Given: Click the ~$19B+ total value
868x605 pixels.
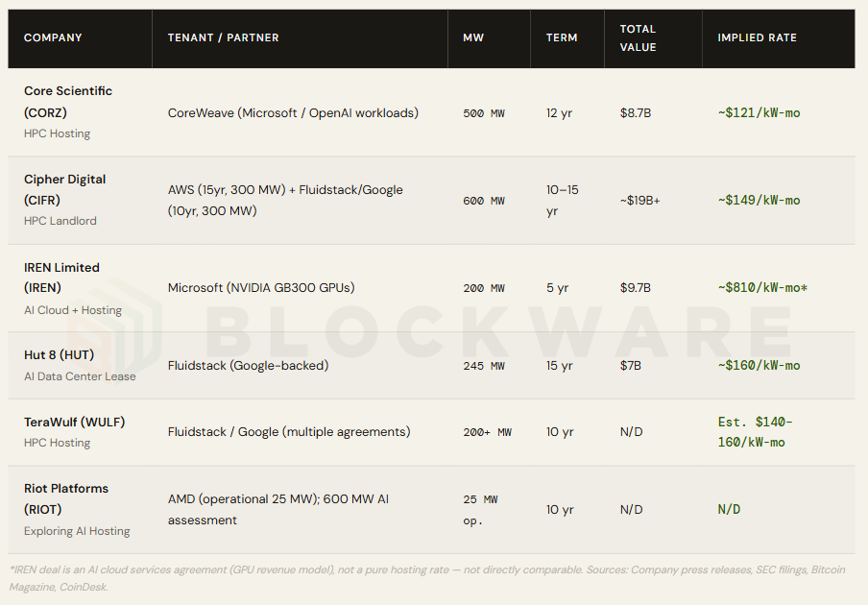Looking at the screenshot, I should click(639, 201).
